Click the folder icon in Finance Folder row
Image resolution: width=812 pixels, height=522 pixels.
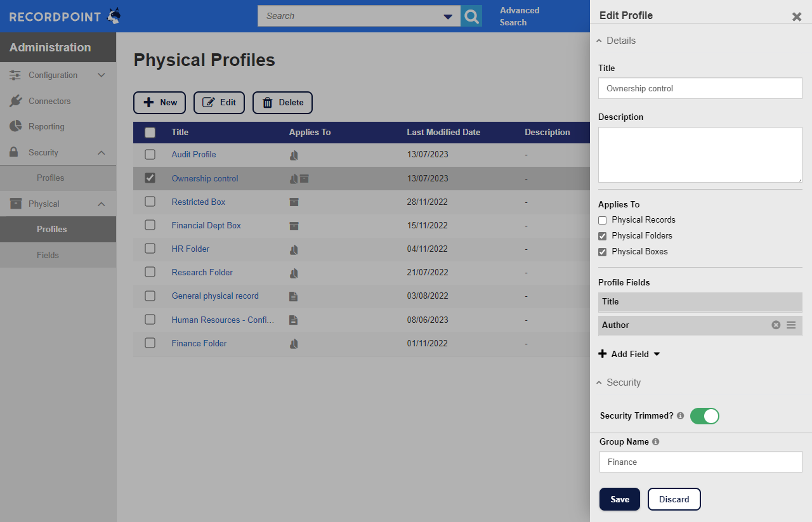(x=294, y=344)
